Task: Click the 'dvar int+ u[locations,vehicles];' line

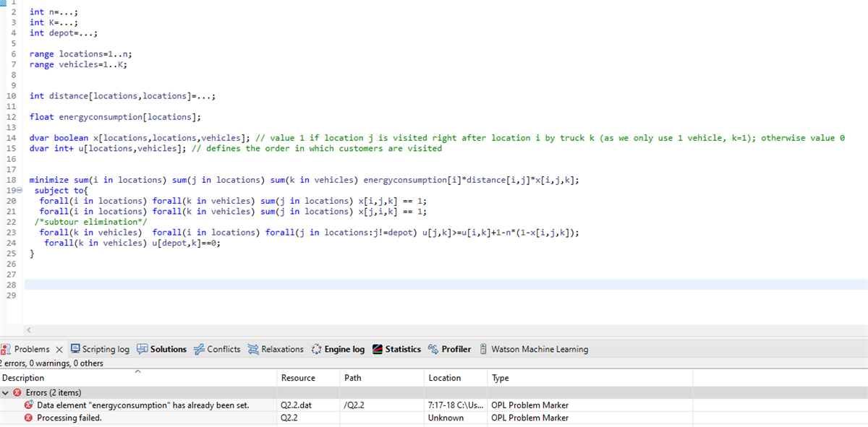Action: 235,148
